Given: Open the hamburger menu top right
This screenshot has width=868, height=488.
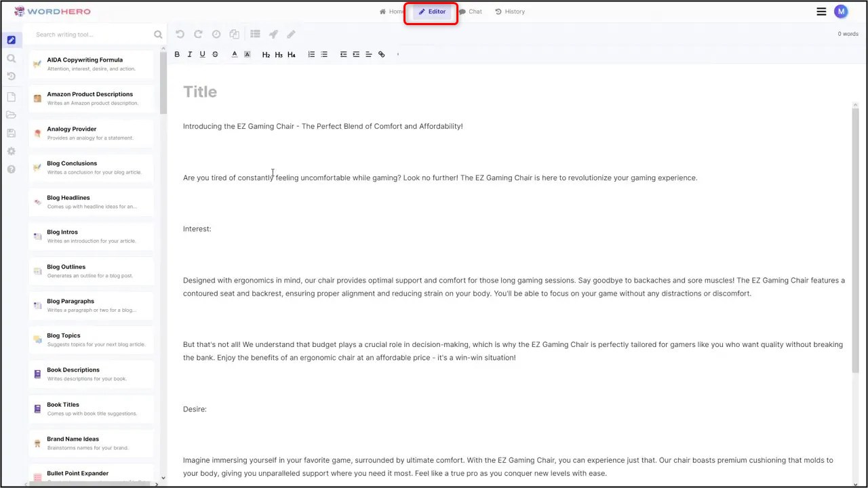Looking at the screenshot, I should pos(821,12).
